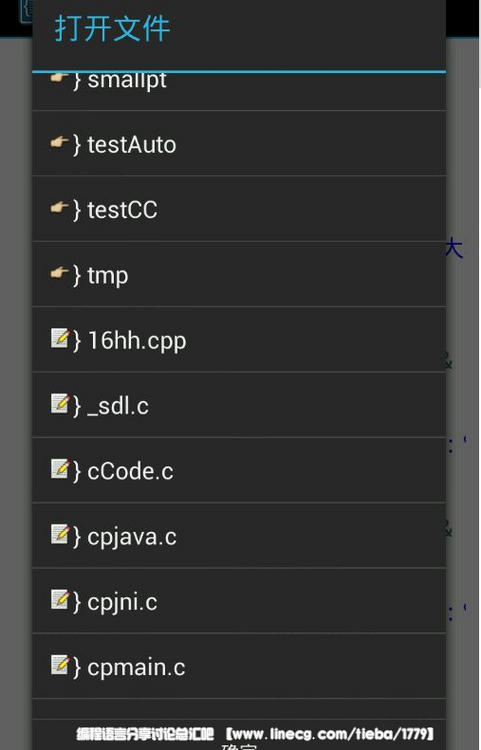481x750 pixels.
Task: Click the file note icon beside cCode.c
Action: (x=60, y=469)
